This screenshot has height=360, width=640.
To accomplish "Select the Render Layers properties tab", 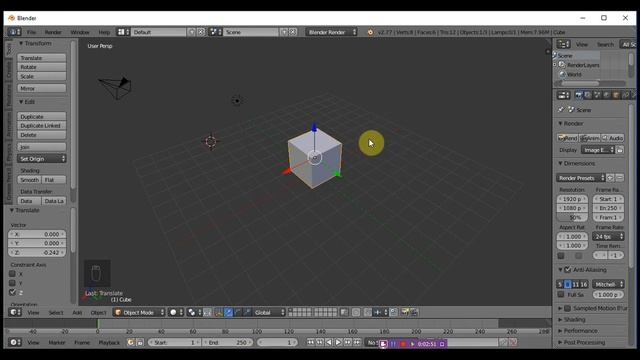I will point(588,95).
